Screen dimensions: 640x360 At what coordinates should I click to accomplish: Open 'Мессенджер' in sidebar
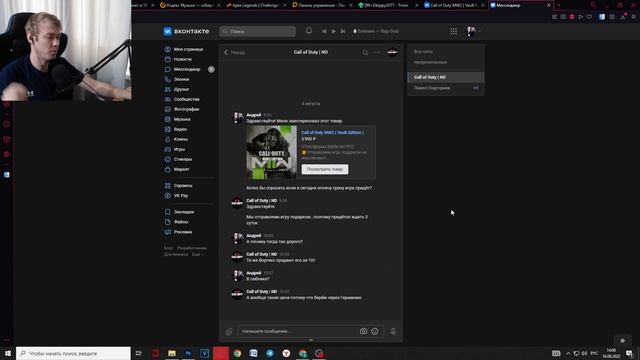[187, 69]
